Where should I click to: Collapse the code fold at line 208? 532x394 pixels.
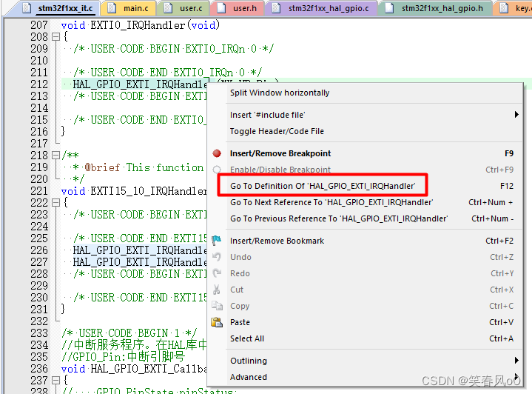point(55,37)
